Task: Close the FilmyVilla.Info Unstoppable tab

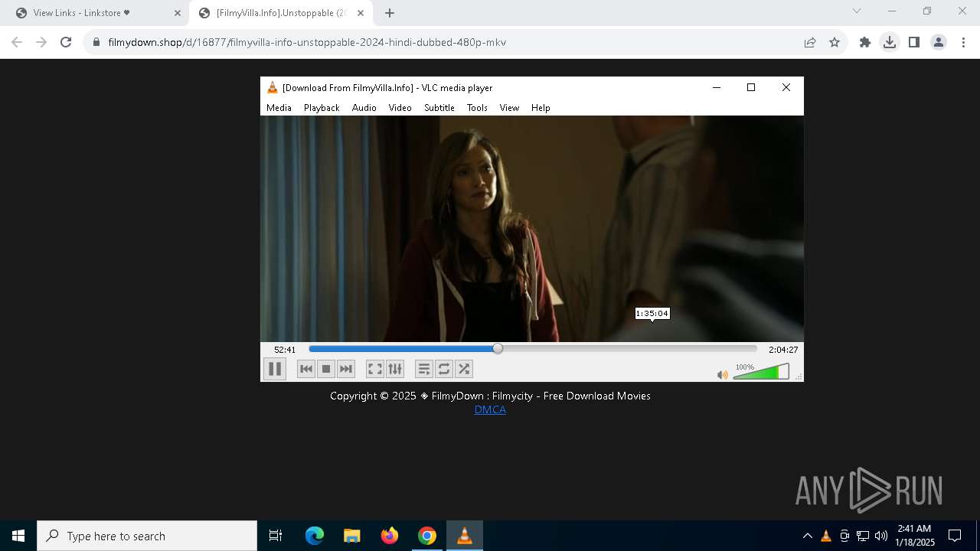Action: pos(361,13)
